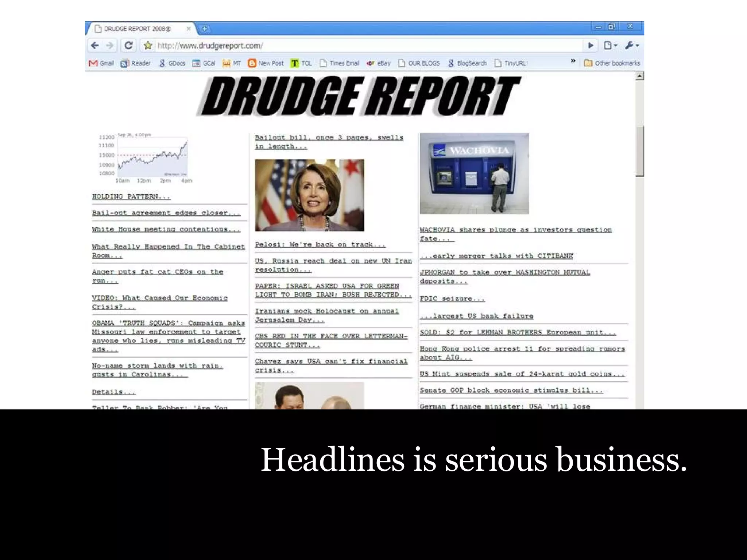Open the TOL bookmark
The image size is (747, 560).
click(x=301, y=63)
